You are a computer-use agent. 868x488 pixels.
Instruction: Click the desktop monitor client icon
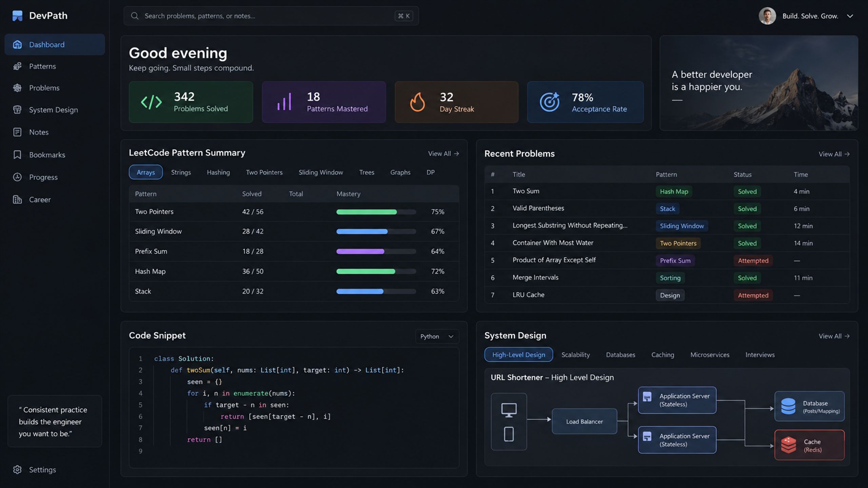pos(509,410)
